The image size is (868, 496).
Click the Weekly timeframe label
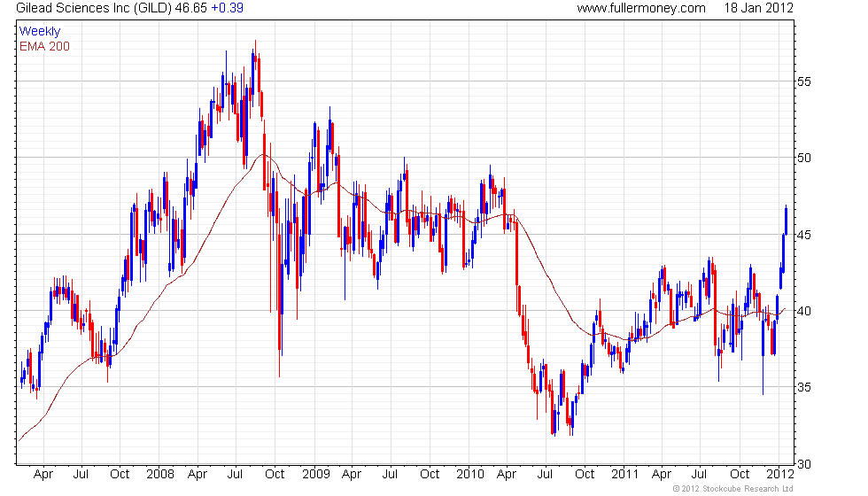(x=39, y=32)
